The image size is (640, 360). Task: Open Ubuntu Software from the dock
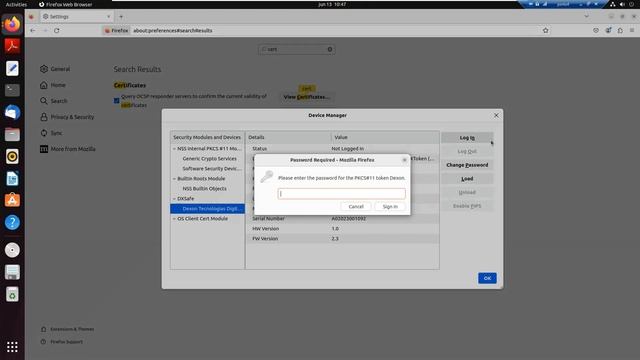point(12,200)
